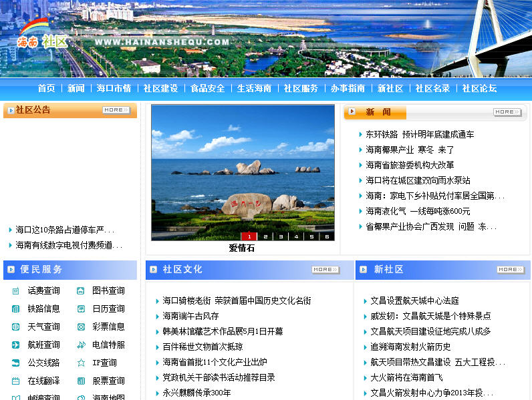Switch slideshow to image number 3
This screenshot has height=400, width=532.
coord(280,236)
